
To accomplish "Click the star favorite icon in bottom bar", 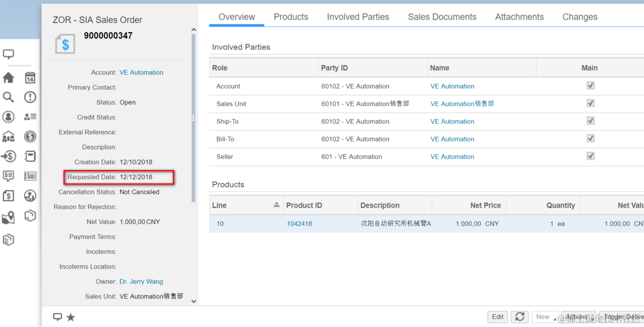I will (71, 317).
